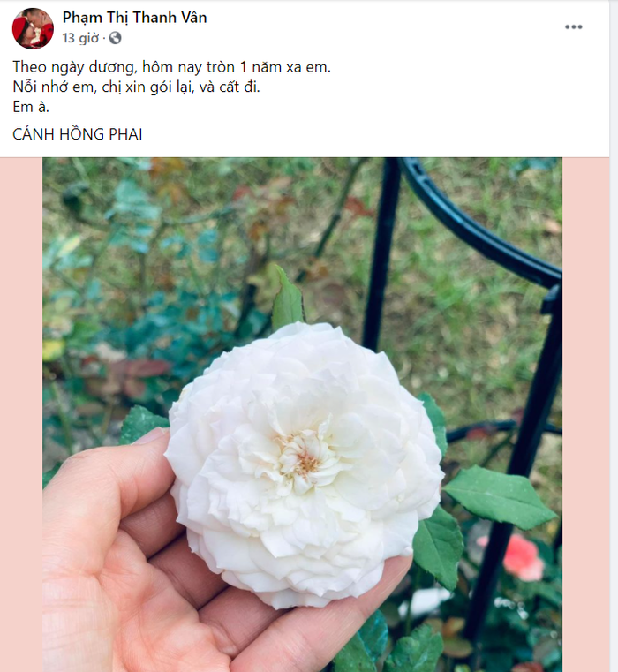Screen dimensions: 618x672
Task: Click the "Em à." text line
Action: (x=32, y=108)
